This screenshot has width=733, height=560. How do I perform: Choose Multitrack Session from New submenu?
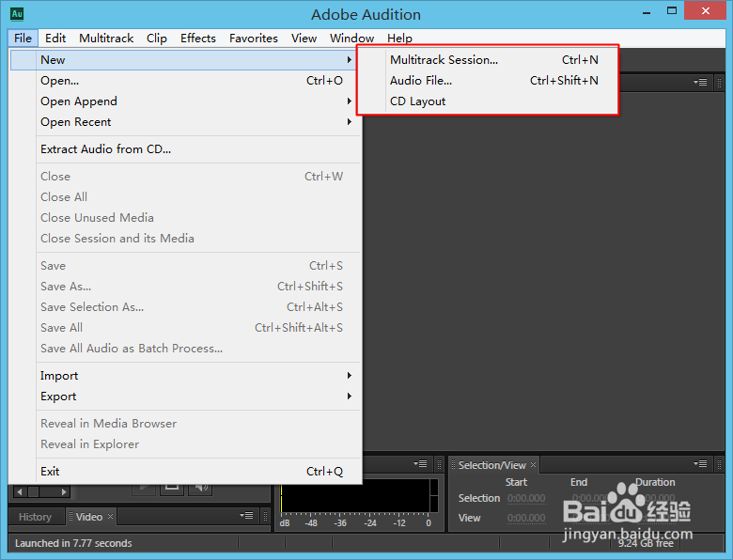[x=488, y=60]
